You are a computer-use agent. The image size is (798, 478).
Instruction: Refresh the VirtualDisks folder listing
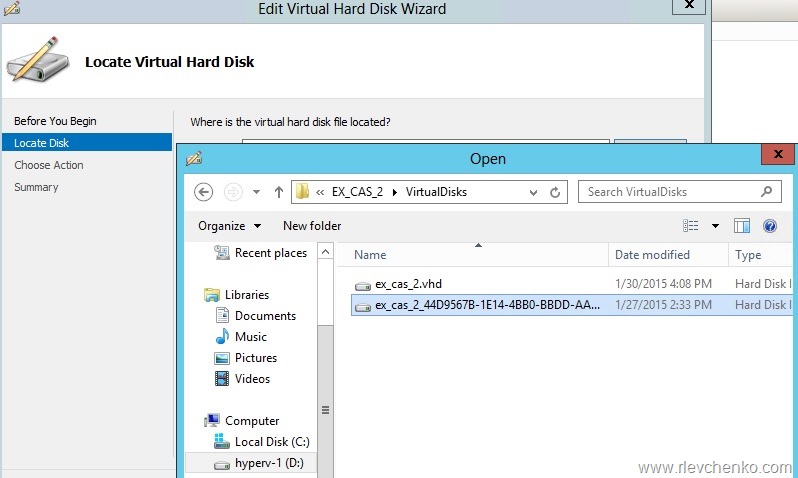[x=558, y=192]
